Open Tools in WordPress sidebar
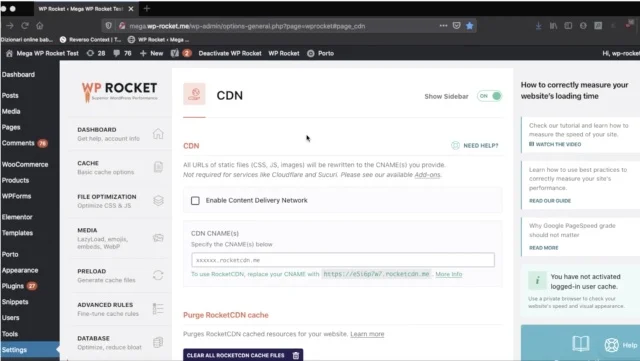Image resolution: width=640 pixels, height=361 pixels. tap(10, 334)
